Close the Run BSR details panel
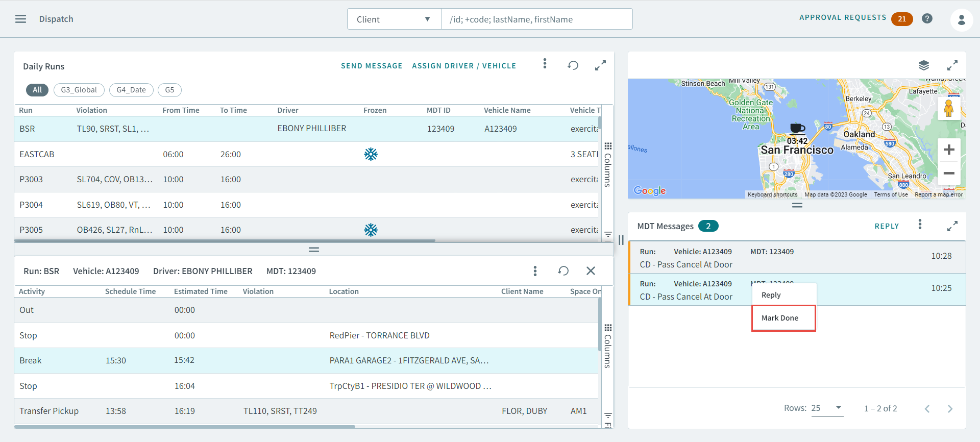This screenshot has height=442, width=980. coord(591,271)
